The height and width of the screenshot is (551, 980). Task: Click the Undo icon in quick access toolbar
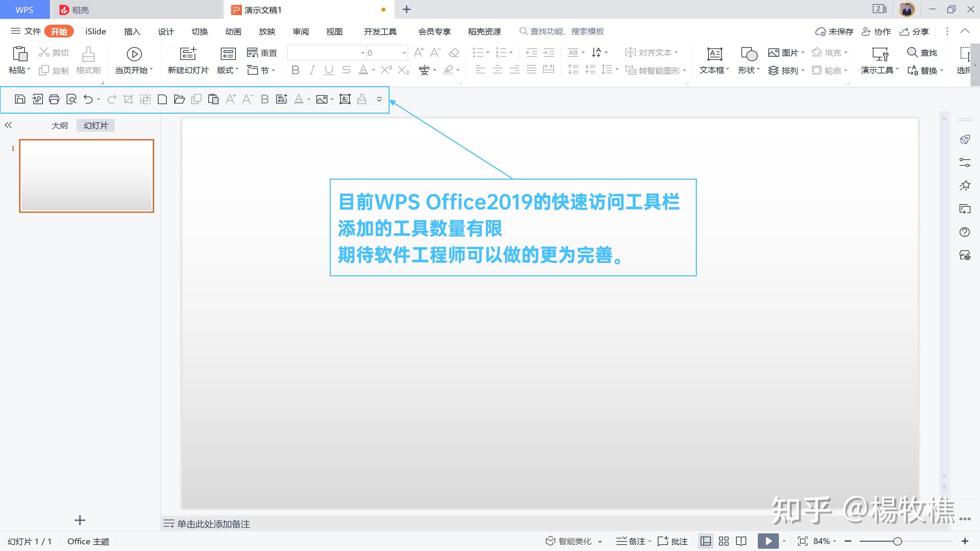(x=88, y=99)
